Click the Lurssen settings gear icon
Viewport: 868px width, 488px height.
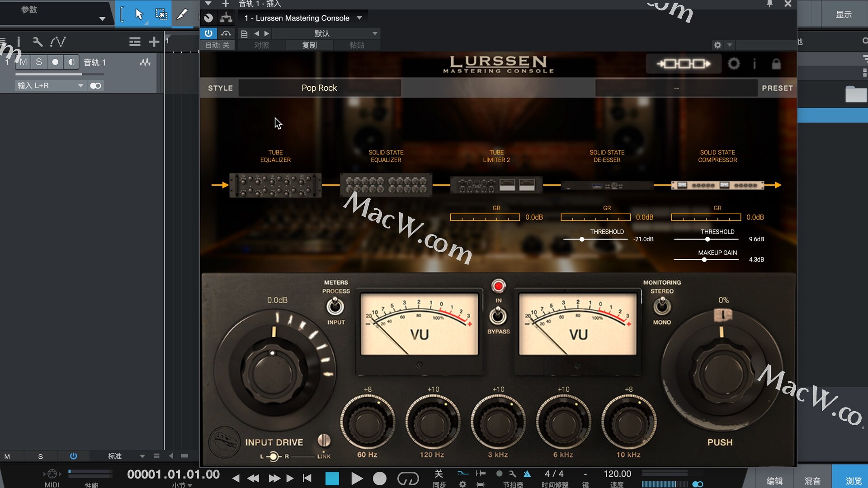click(x=734, y=64)
